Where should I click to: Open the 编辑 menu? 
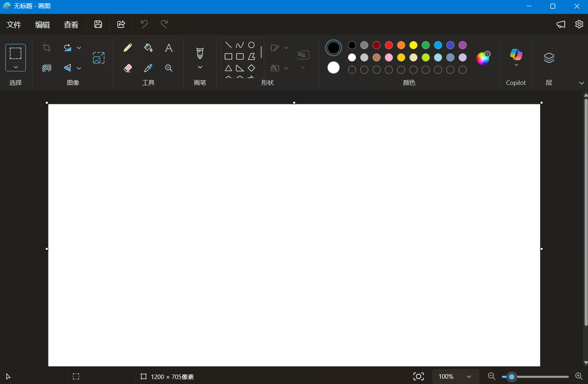tap(43, 25)
